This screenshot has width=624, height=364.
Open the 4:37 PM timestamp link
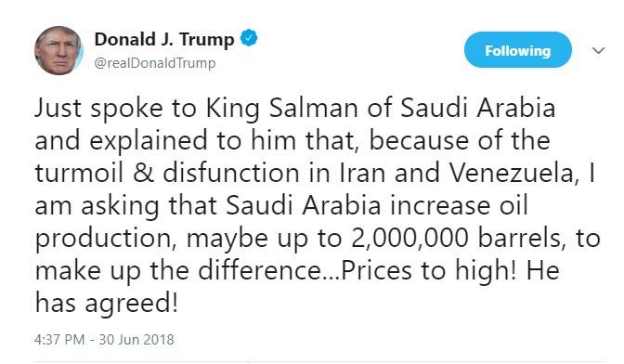pyautogui.click(x=59, y=339)
